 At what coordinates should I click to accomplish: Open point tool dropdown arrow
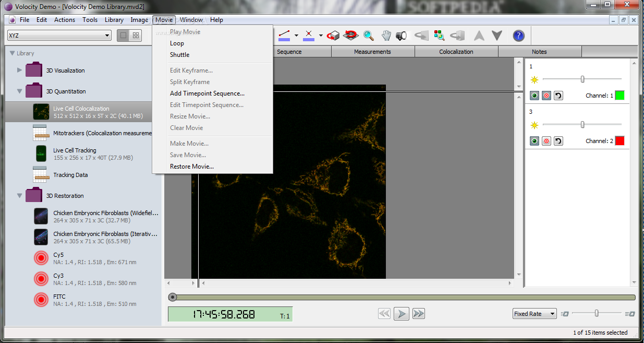321,36
